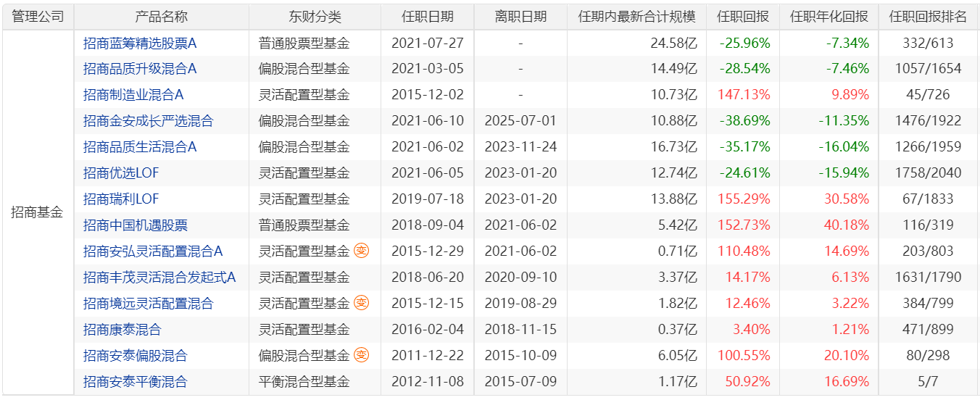Open 招商中国机遇股票 fund page
980x400 pixels.
click(x=136, y=225)
